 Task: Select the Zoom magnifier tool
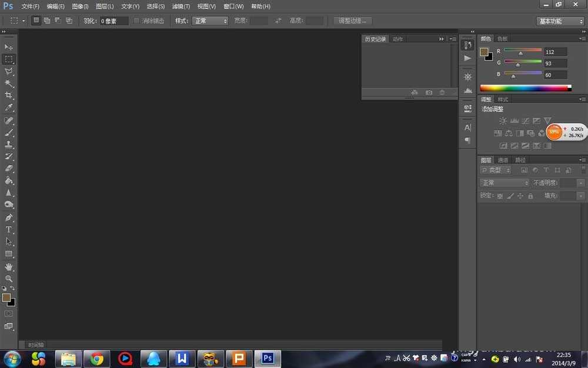click(x=9, y=279)
